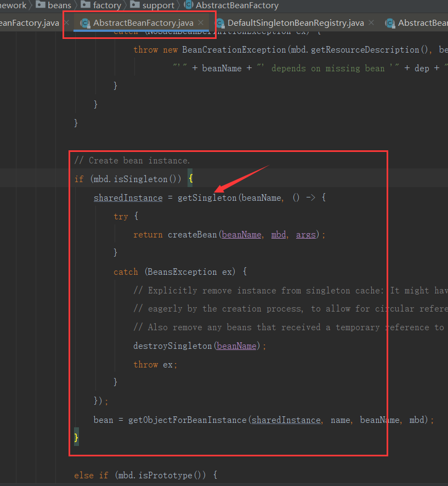Click the class icon on the rightmost AbstractBean tab

point(390,23)
